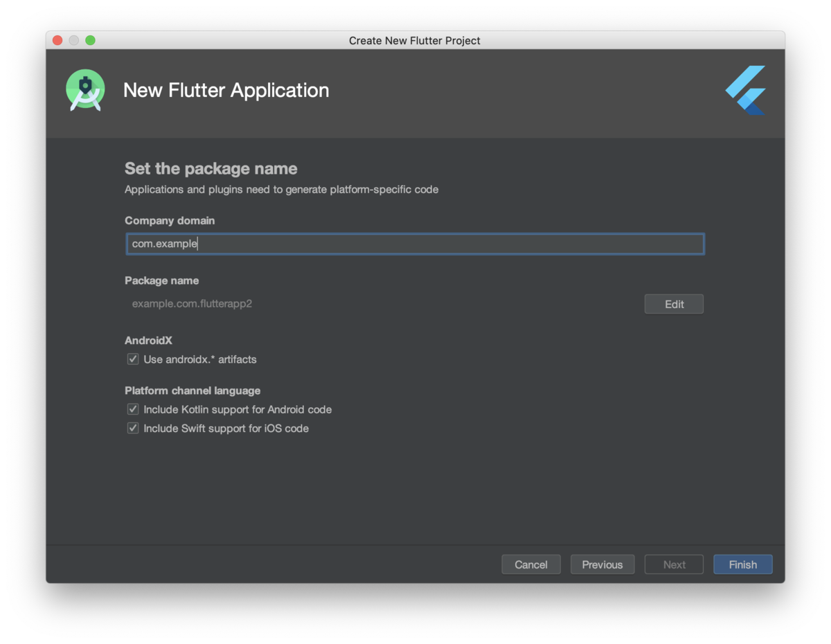Toggle Include Kotlin support for Android code
Image resolution: width=831 pixels, height=644 pixels.
click(133, 409)
